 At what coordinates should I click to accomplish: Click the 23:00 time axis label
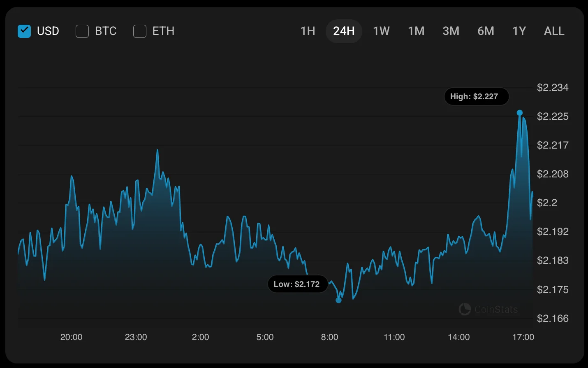136,337
